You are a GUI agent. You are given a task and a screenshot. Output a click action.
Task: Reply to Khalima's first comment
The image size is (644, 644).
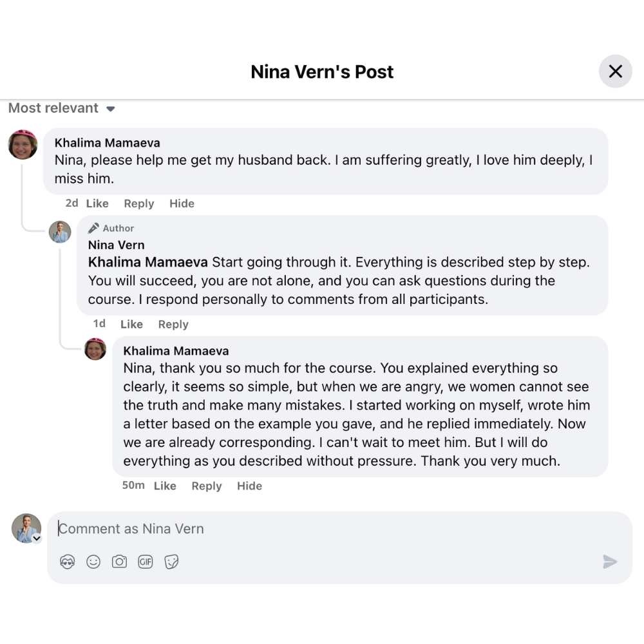tap(139, 204)
